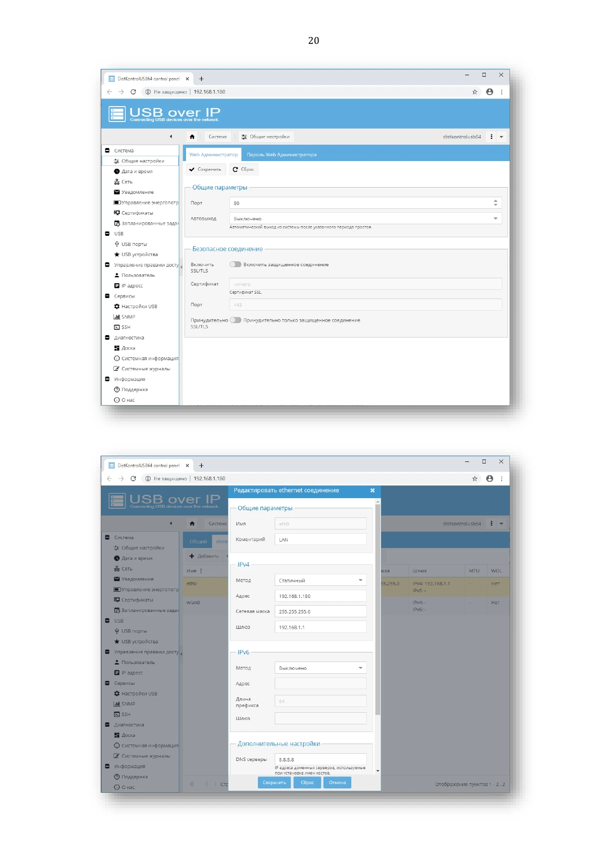Click the home icon in the upper window's breadcrumb bar
614x868 pixels.
pyautogui.click(x=192, y=137)
